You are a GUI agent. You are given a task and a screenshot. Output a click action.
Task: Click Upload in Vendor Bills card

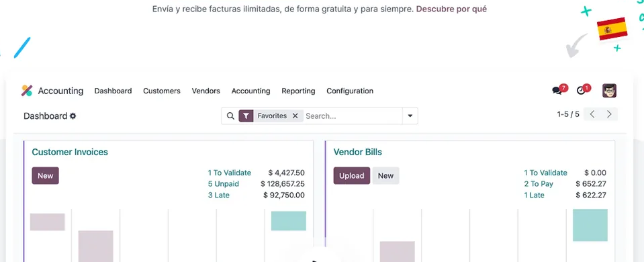coord(352,176)
